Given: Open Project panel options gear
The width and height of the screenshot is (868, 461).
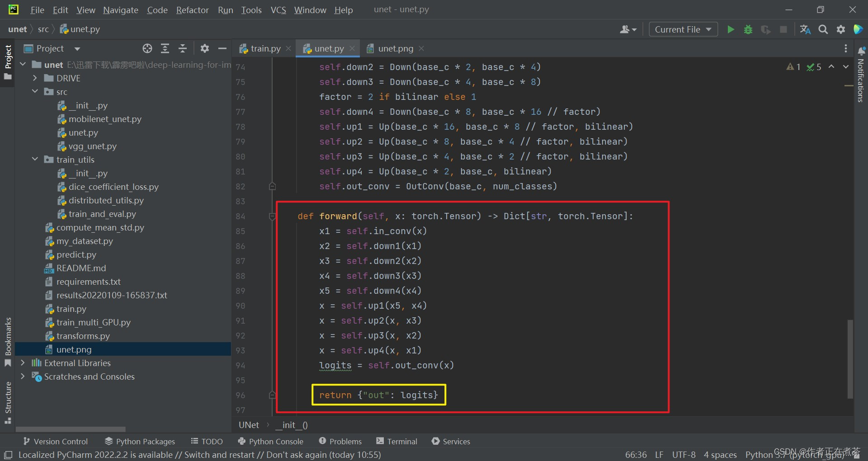Looking at the screenshot, I should pos(205,48).
